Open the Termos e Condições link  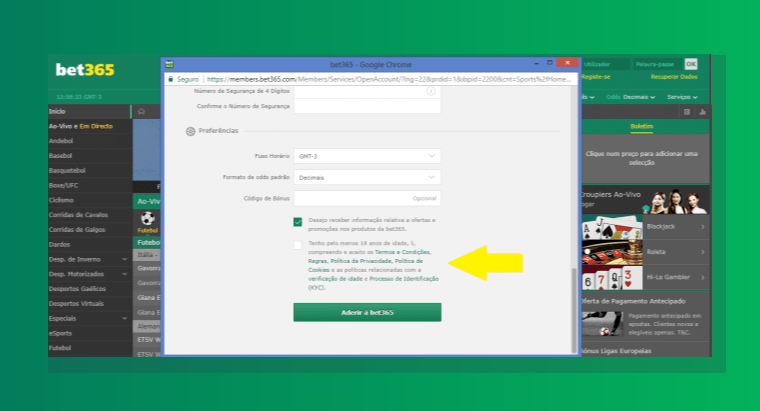(x=402, y=252)
